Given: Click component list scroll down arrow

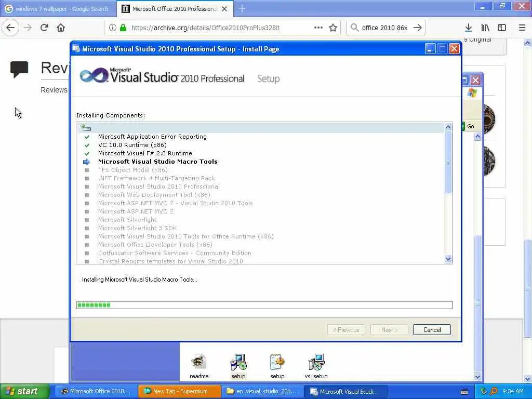Looking at the screenshot, I should click(x=448, y=259).
